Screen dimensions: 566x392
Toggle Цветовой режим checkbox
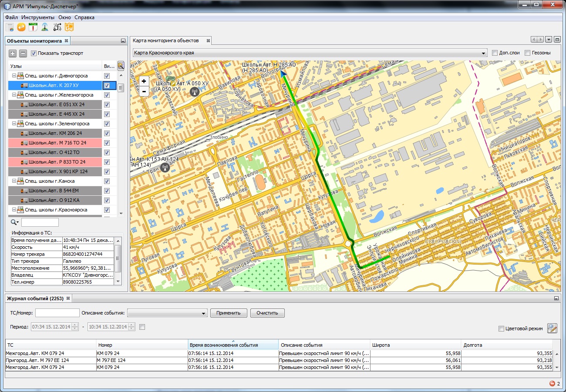click(x=501, y=328)
